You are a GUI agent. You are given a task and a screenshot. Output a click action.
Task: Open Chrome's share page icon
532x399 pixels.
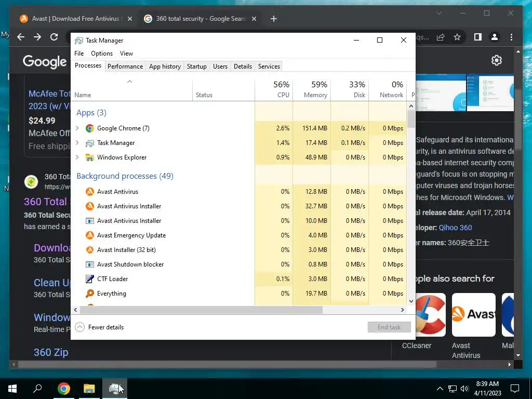441,37
